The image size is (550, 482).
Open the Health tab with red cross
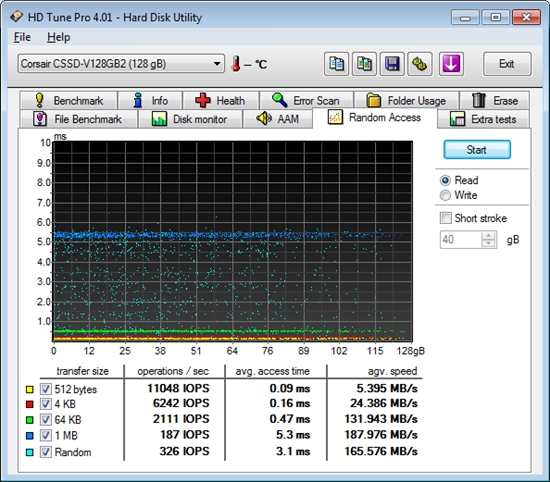221,101
